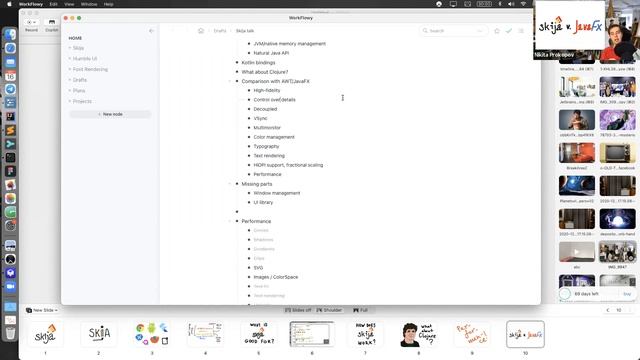This screenshot has height=360, width=640.
Task: Open the Trash in the Dock
Action: coord(10,333)
